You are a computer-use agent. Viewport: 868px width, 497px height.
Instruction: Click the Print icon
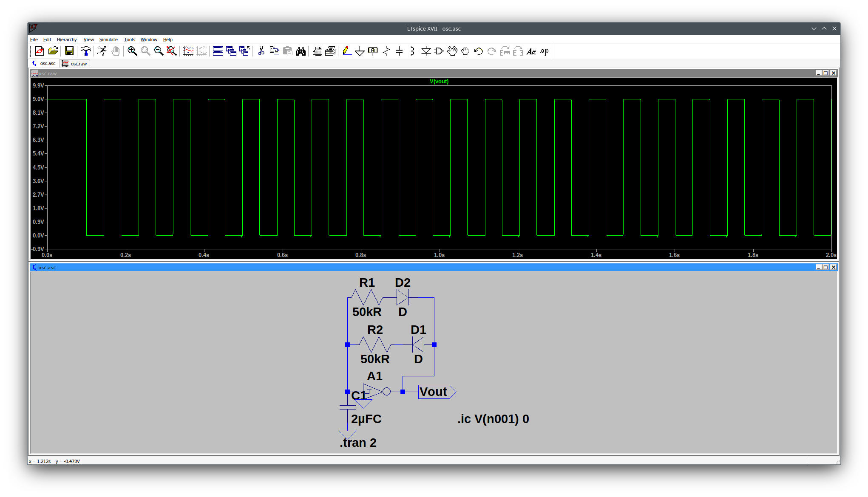pos(317,51)
